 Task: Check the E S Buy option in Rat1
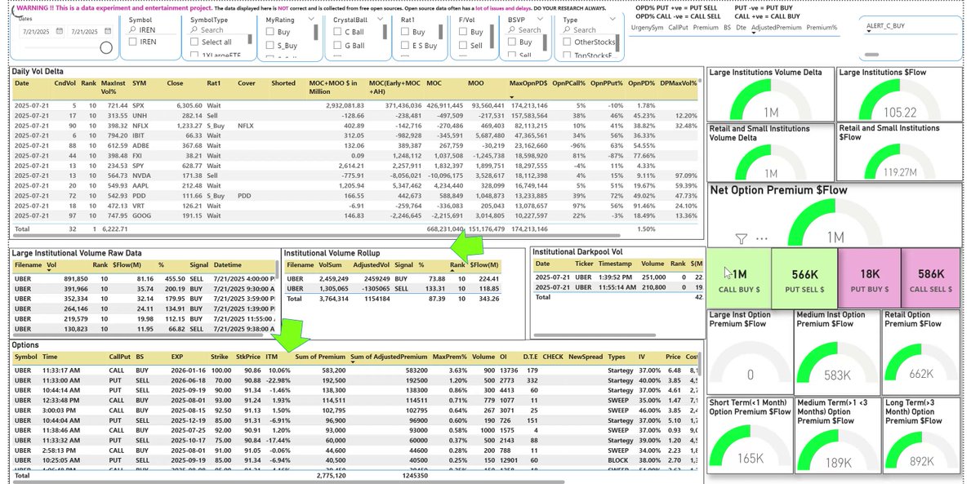pos(404,45)
